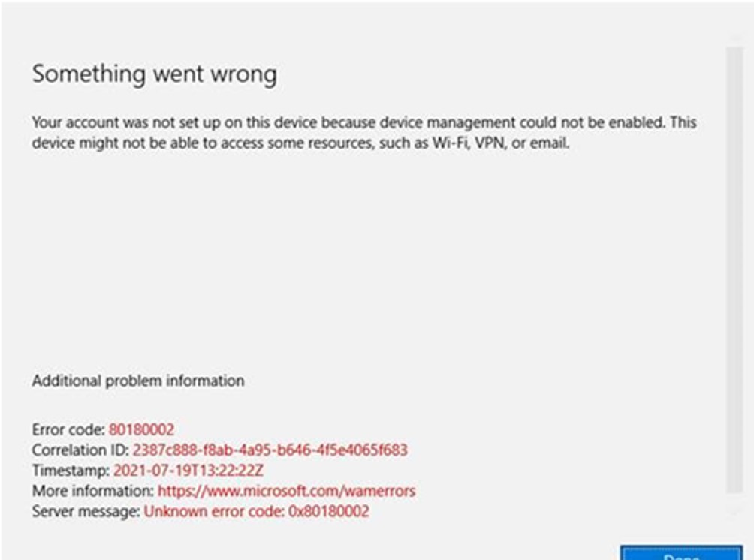Viewport: 754px width, 560px height.
Task: Click the 'Additional problem information' heading
Action: click(x=138, y=381)
